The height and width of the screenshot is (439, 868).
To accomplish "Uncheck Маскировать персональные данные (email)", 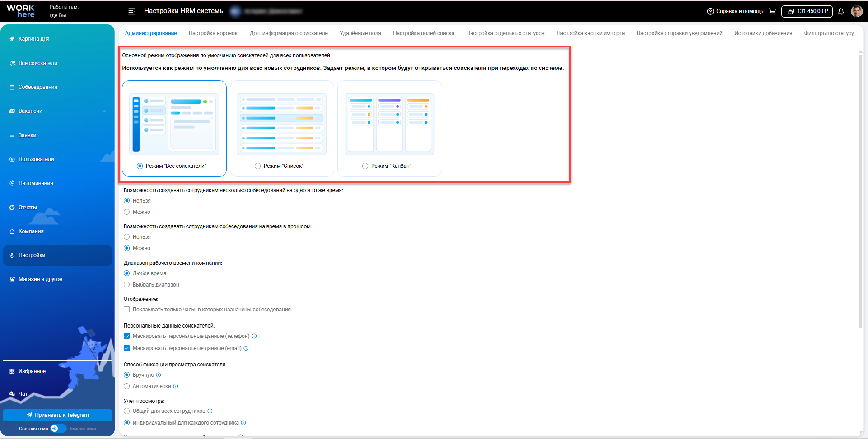I will coord(127,348).
